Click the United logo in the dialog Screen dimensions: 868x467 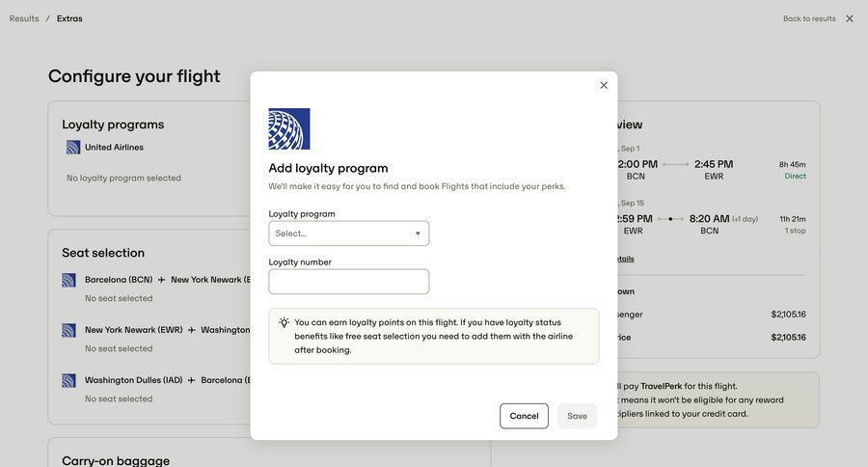click(x=289, y=128)
